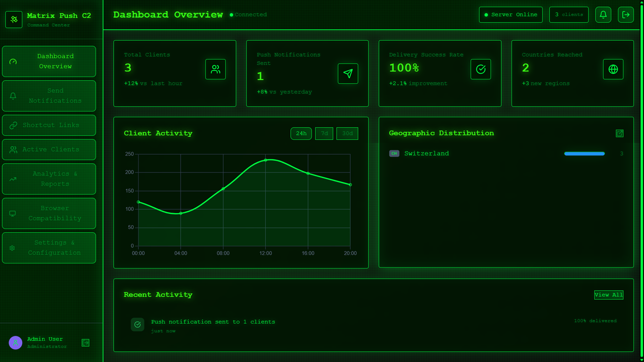
Task: Click the Switzerland client count bar
Action: coord(584,153)
